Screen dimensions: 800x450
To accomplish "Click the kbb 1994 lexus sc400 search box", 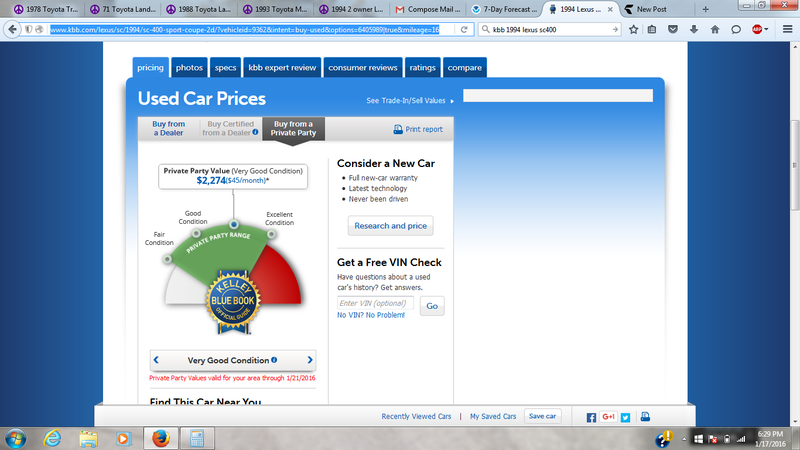I will [x=549, y=30].
